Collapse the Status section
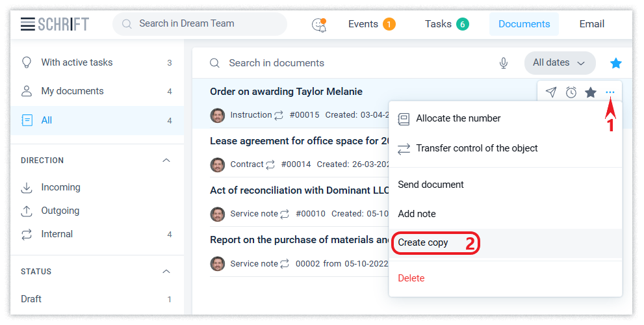Image resolution: width=644 pixels, height=325 pixels. point(166,272)
